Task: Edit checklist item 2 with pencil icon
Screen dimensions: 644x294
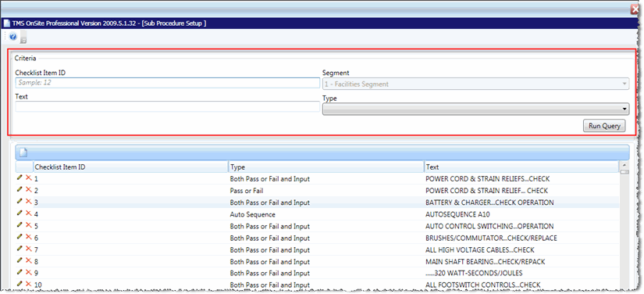Action: [x=20, y=189]
